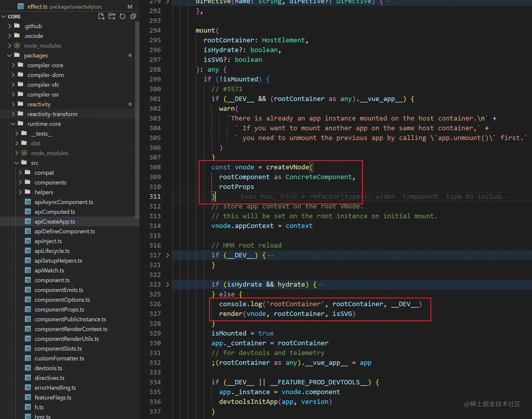Click the render call on line 327

point(287,314)
